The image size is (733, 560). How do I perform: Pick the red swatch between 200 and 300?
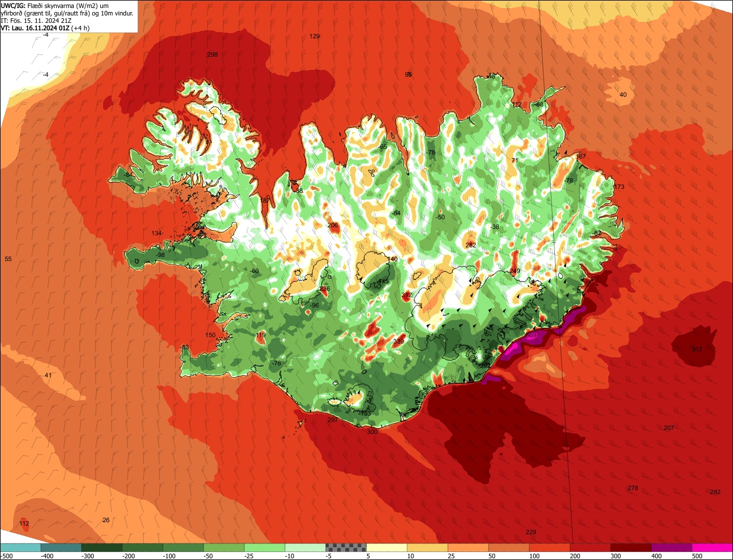(x=590, y=547)
